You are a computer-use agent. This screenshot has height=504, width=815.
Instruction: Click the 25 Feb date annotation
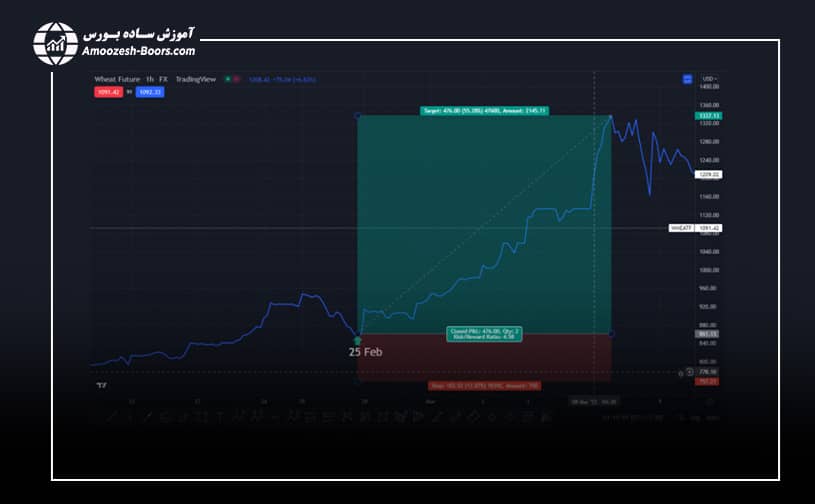(365, 352)
